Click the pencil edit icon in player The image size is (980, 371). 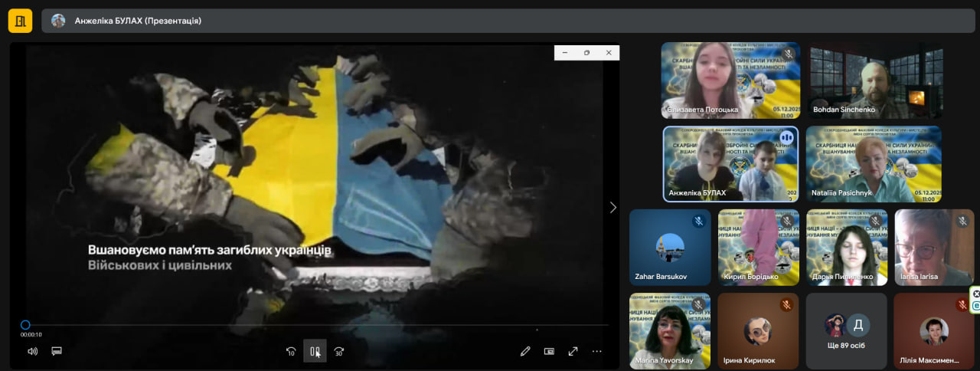pyautogui.click(x=525, y=351)
